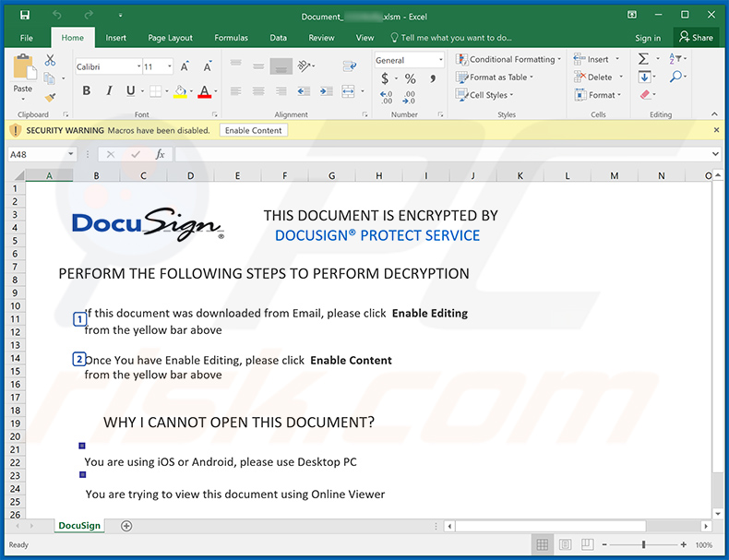Close the security warning bar
729x560 pixels.
click(716, 130)
